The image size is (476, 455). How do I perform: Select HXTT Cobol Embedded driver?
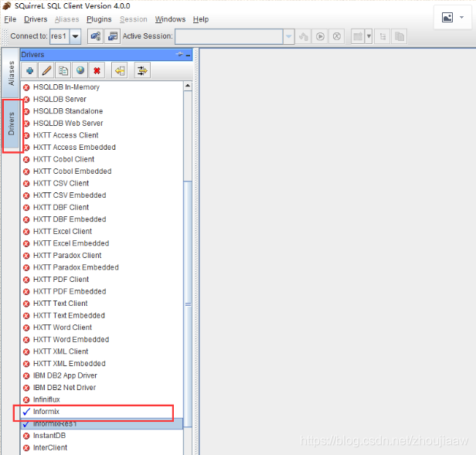[102, 171]
